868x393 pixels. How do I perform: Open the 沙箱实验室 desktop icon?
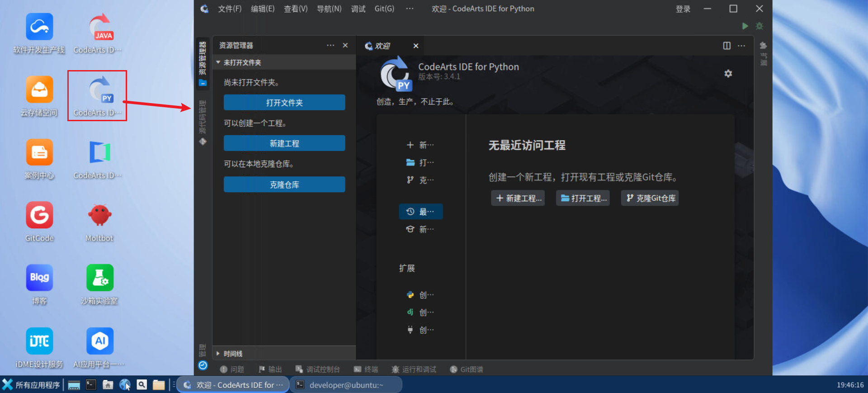click(99, 285)
